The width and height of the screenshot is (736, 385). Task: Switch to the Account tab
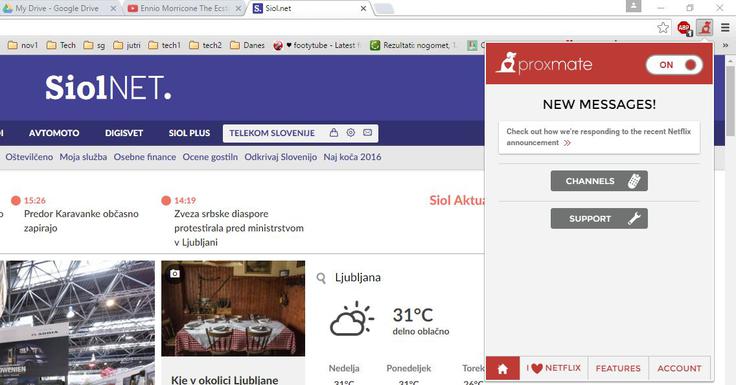pyautogui.click(x=679, y=369)
